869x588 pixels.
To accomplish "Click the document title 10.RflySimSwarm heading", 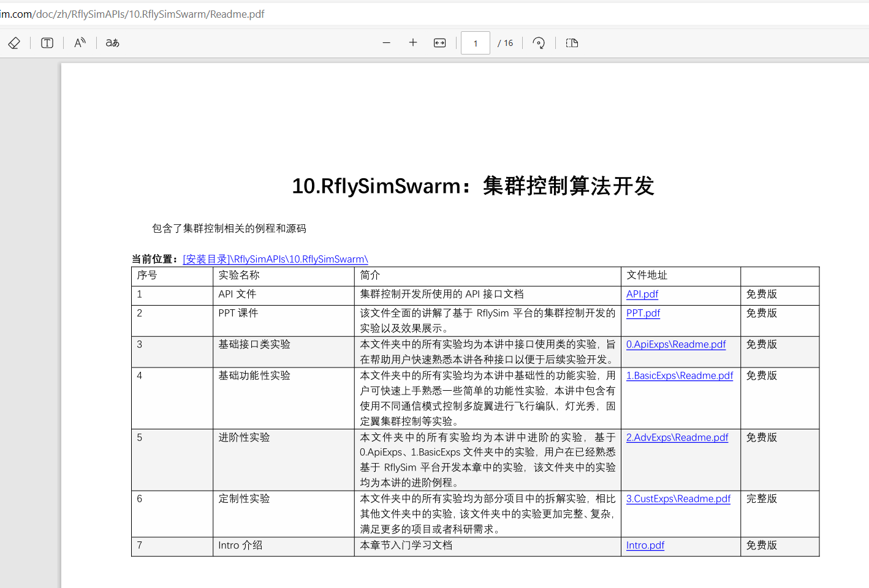I will [472, 186].
